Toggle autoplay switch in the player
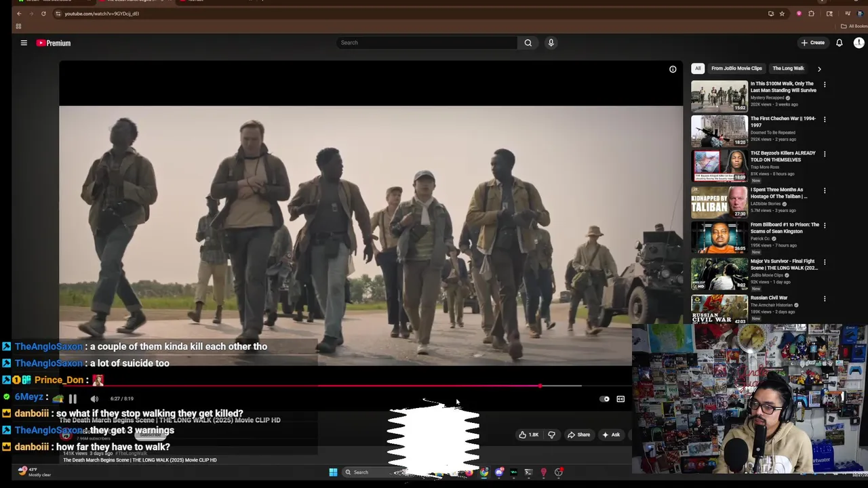Image resolution: width=868 pixels, height=488 pixels. (x=605, y=399)
